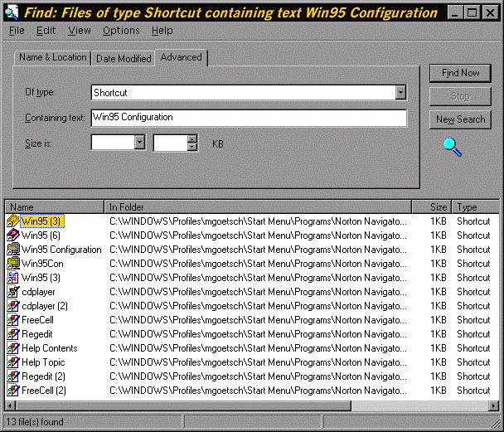Click the New Search button

[460, 119]
